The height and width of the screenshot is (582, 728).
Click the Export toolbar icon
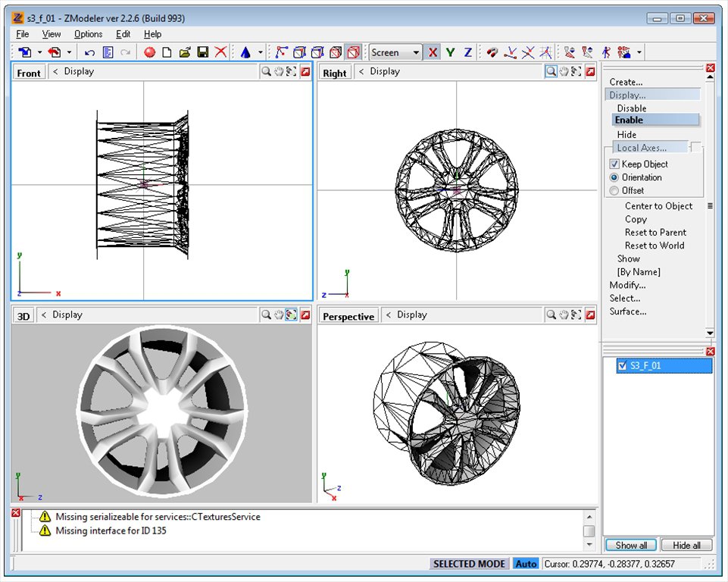55,52
